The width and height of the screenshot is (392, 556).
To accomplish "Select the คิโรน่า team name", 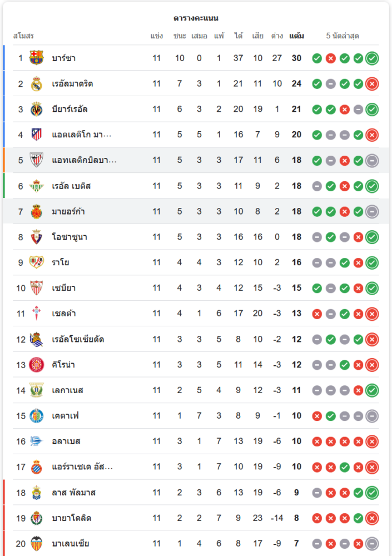I will click(x=63, y=365).
